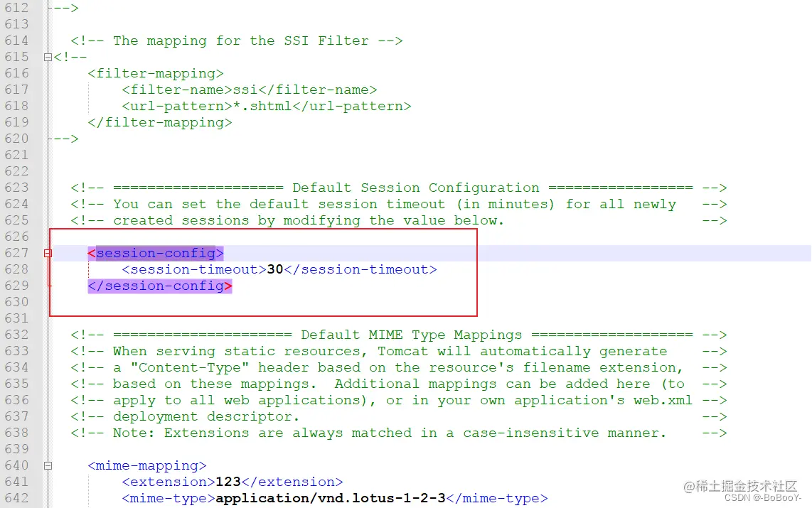Click line number 614 in the margin
This screenshot has height=508, width=812.
(x=16, y=41)
